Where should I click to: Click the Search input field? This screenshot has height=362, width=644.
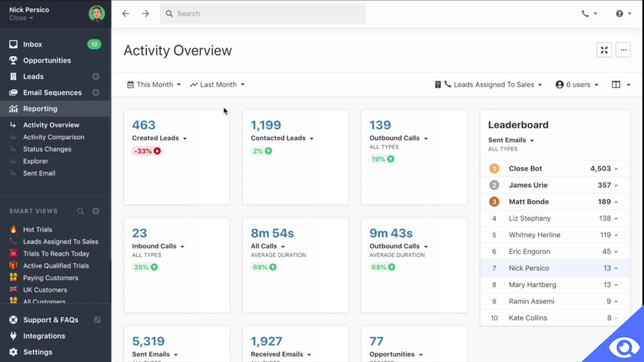263,13
